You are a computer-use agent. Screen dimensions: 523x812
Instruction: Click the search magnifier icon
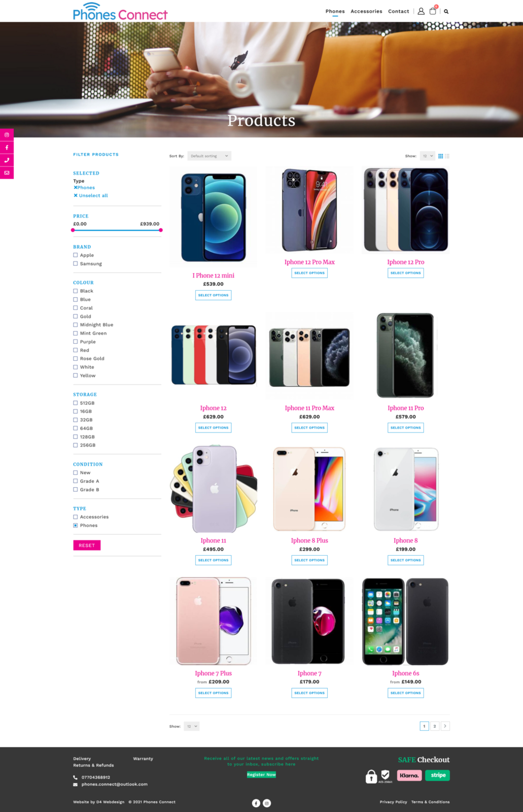coord(446,11)
